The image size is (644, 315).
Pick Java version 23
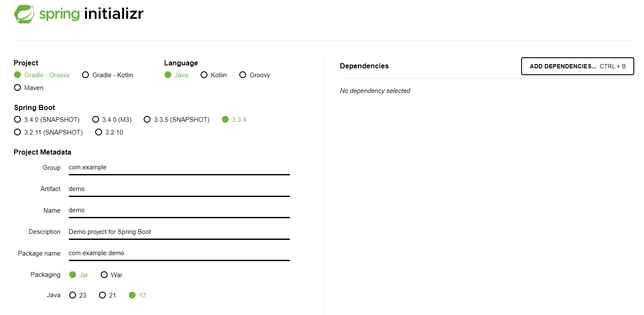(78, 295)
